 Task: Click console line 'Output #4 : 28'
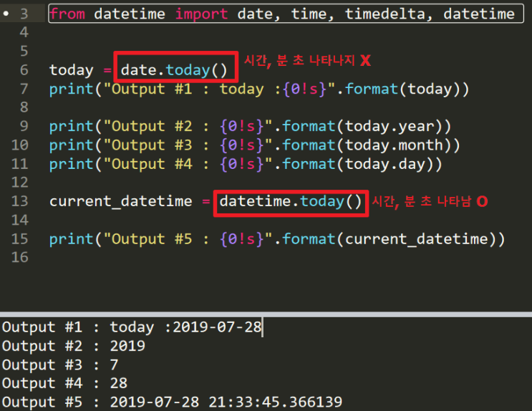(65, 383)
